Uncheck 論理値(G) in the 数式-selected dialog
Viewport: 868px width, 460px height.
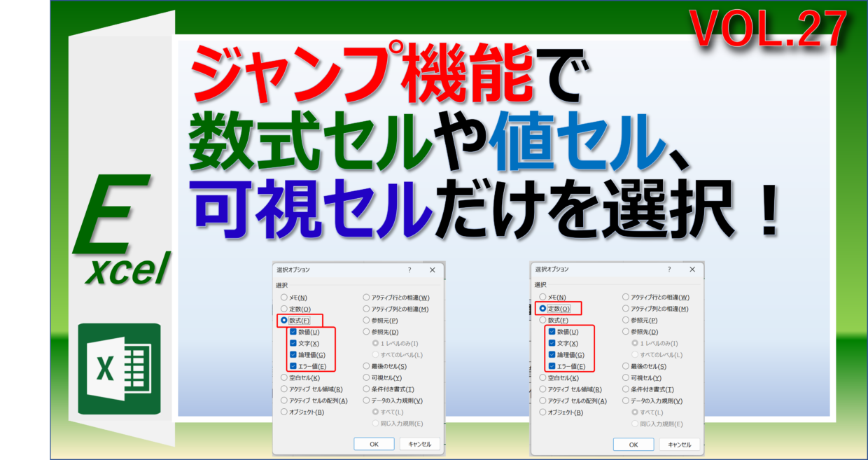click(x=293, y=355)
